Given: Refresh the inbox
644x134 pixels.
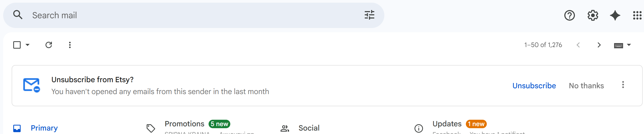Looking at the screenshot, I should click(49, 45).
